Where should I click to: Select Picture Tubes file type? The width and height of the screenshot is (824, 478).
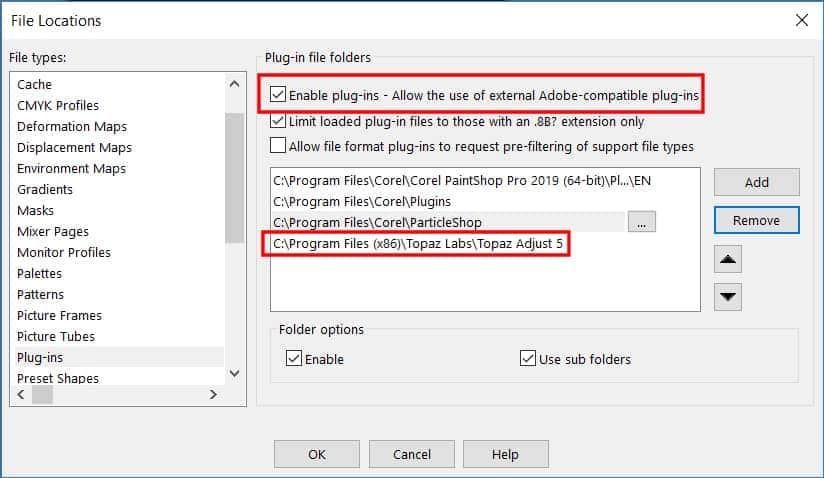[56, 336]
